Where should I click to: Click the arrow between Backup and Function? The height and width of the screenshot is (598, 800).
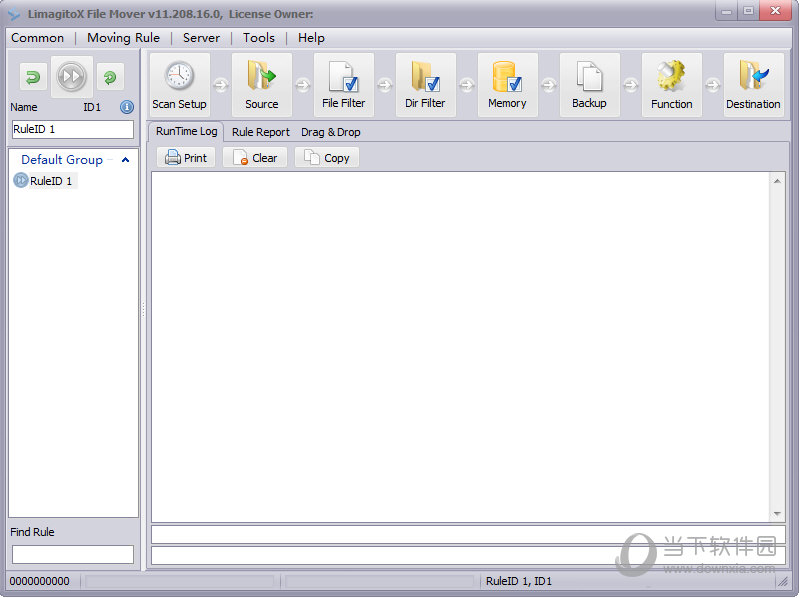click(x=631, y=85)
